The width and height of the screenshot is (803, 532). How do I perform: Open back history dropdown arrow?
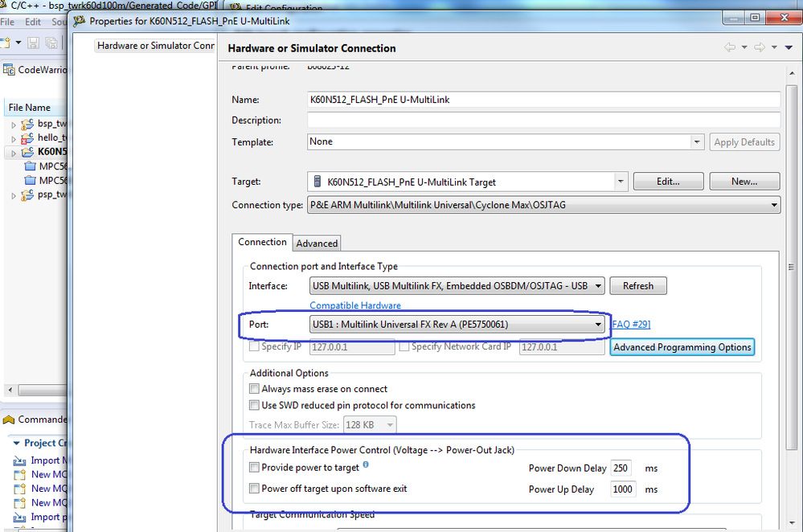(x=744, y=47)
